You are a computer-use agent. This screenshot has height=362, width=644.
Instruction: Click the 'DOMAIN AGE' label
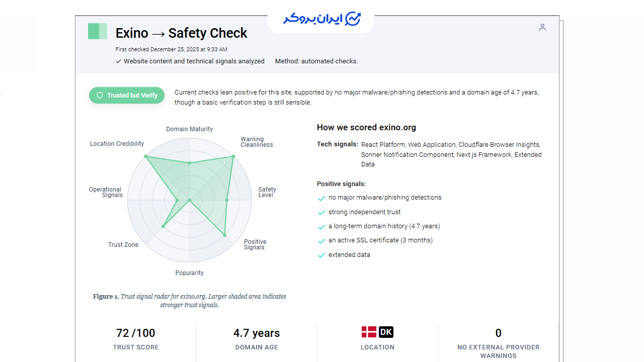pos(257,347)
